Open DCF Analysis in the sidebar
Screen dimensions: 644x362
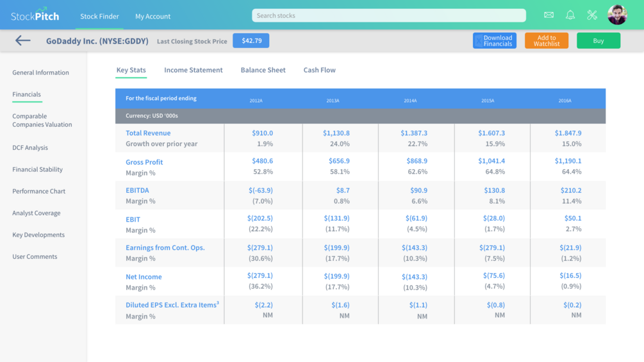click(x=30, y=148)
